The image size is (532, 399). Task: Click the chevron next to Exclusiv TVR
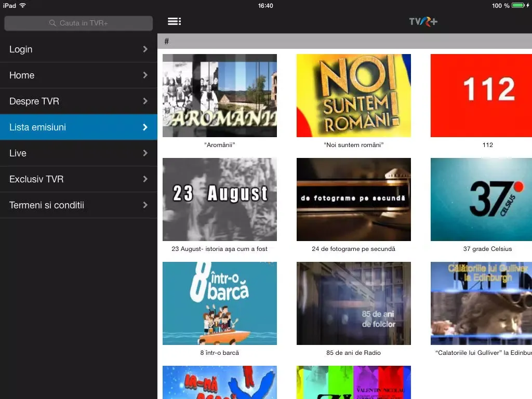point(145,179)
